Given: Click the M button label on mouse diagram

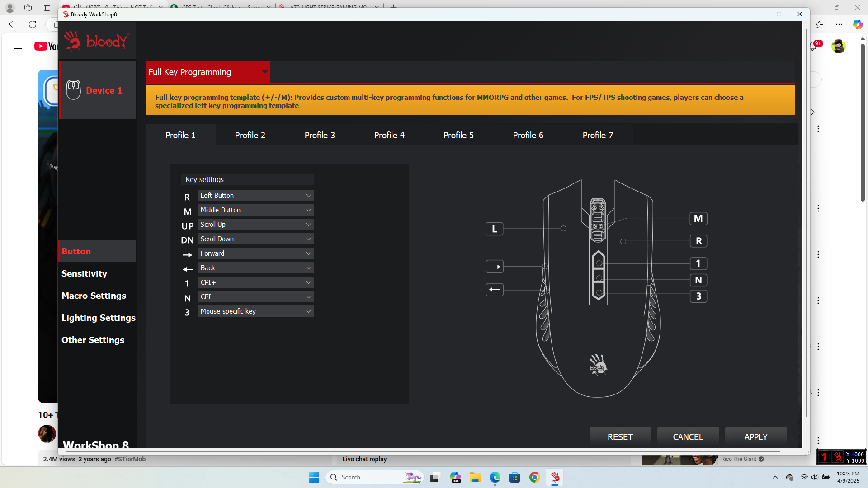Looking at the screenshot, I should (x=698, y=219).
